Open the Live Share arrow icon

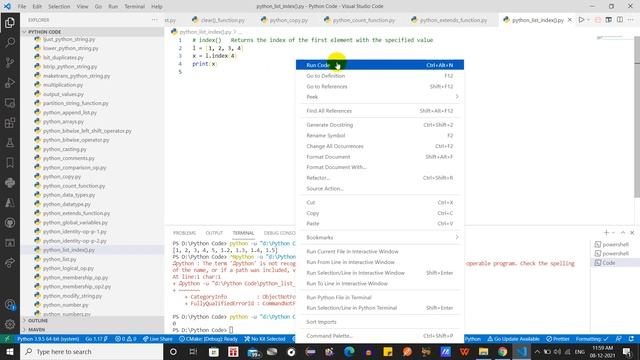click(x=10, y=263)
